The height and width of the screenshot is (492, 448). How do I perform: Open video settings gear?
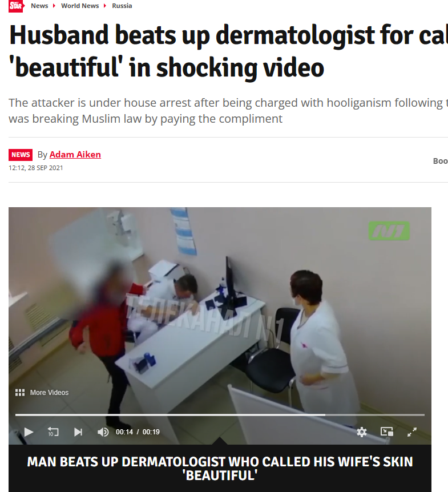(362, 432)
